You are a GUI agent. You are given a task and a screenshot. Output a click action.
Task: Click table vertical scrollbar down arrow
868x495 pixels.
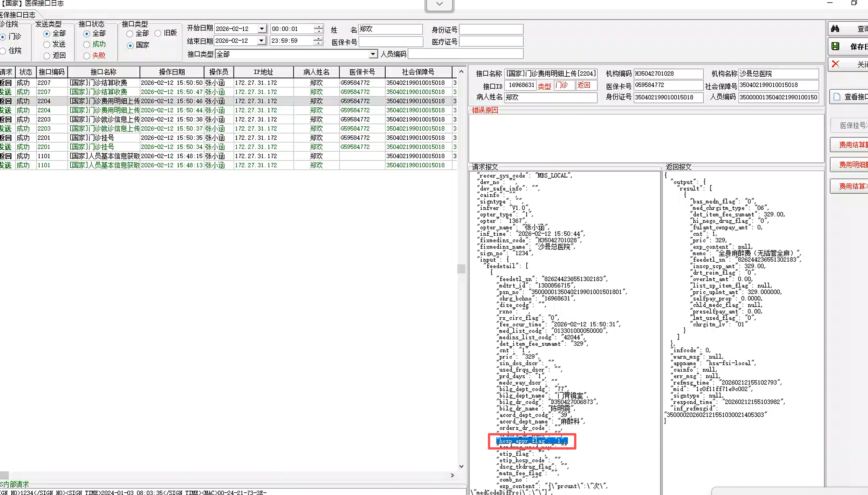coord(461,466)
